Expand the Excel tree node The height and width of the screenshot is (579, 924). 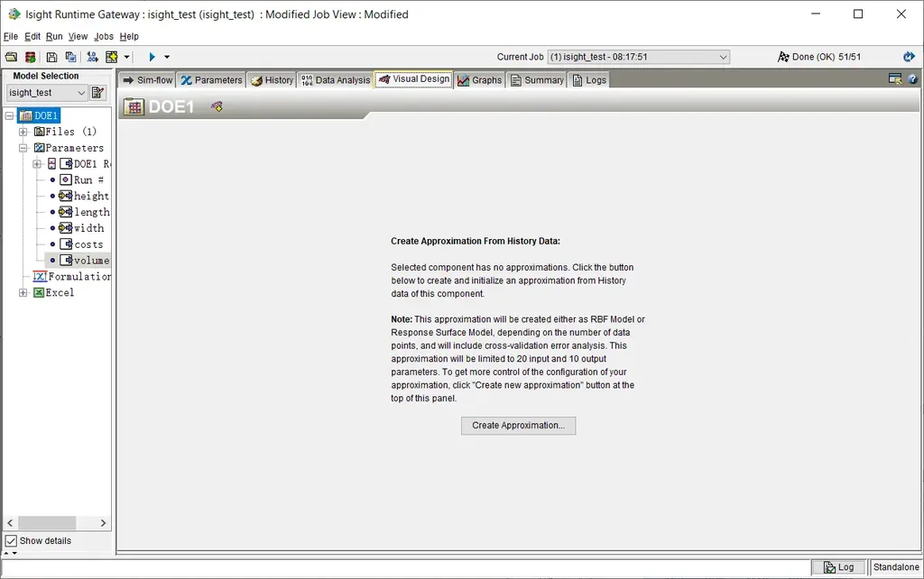tap(23, 293)
